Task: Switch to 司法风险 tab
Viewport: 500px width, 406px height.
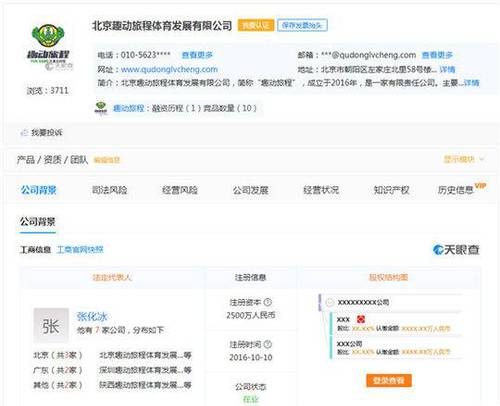Action: 109,190
